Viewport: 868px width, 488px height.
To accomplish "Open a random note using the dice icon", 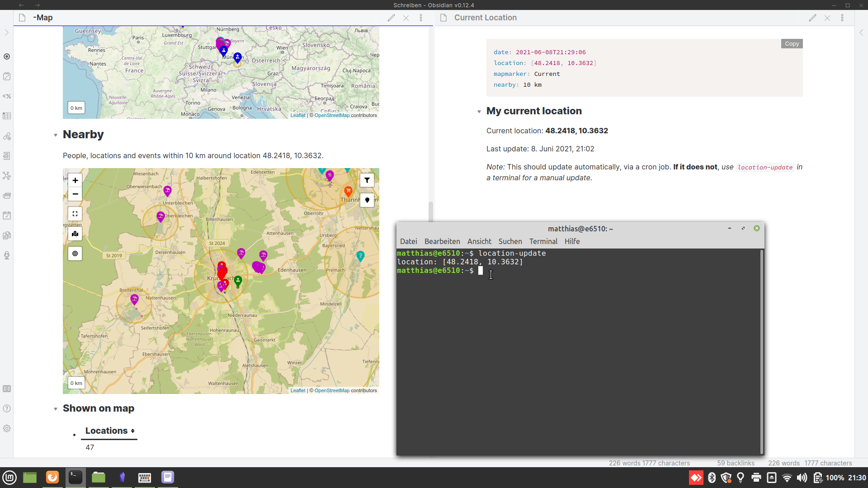I will pyautogui.click(x=7, y=76).
